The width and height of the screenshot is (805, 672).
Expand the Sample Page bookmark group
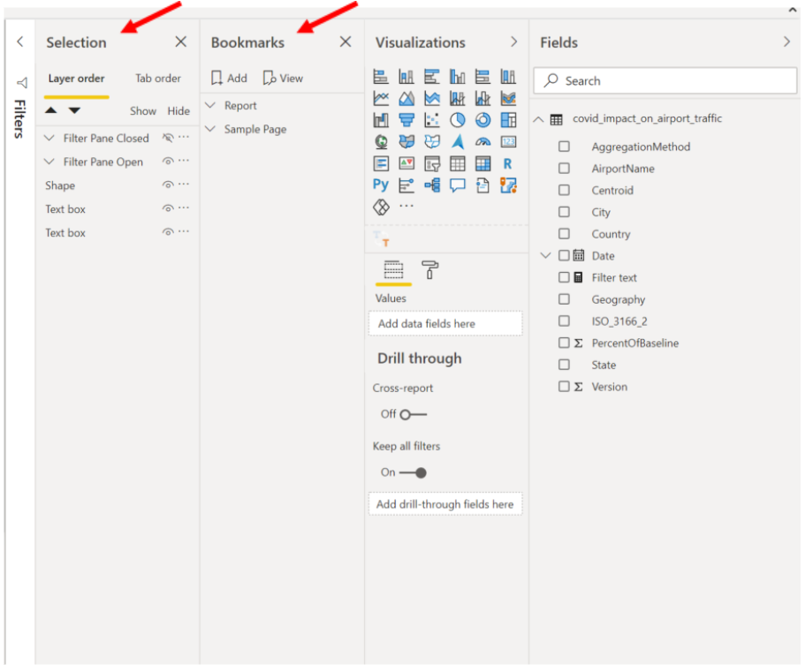click(210, 129)
